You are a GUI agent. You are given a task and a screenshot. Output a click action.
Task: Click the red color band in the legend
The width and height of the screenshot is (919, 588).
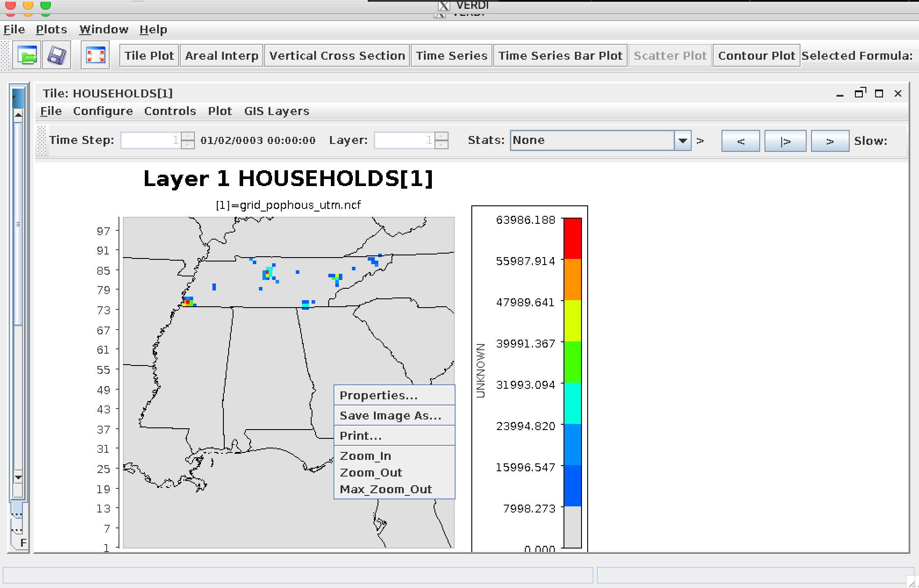coord(572,238)
